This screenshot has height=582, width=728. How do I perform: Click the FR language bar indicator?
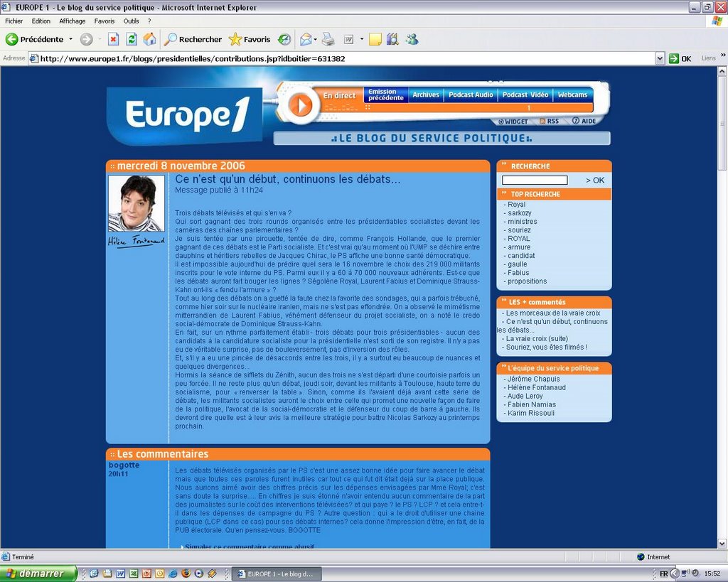pyautogui.click(x=663, y=574)
